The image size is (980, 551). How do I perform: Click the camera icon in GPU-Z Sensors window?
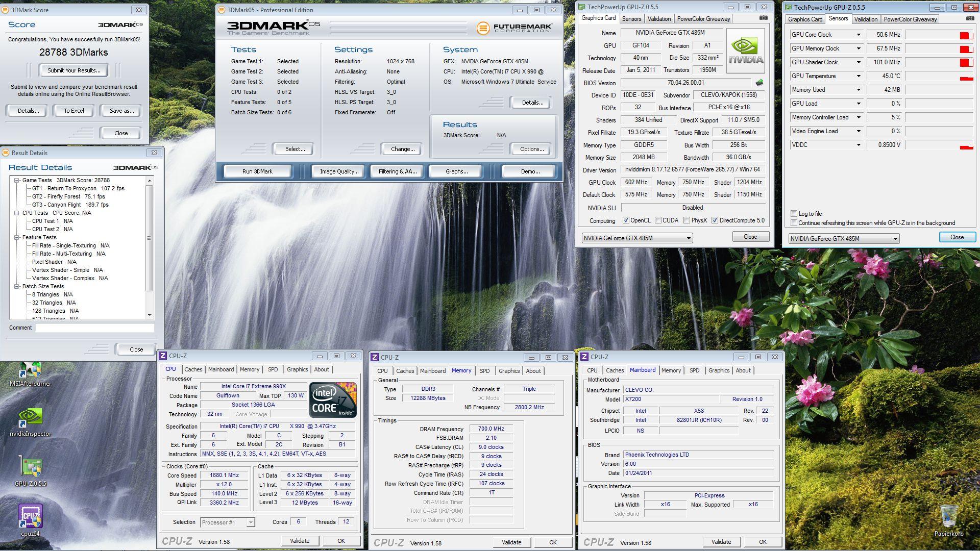point(970,18)
